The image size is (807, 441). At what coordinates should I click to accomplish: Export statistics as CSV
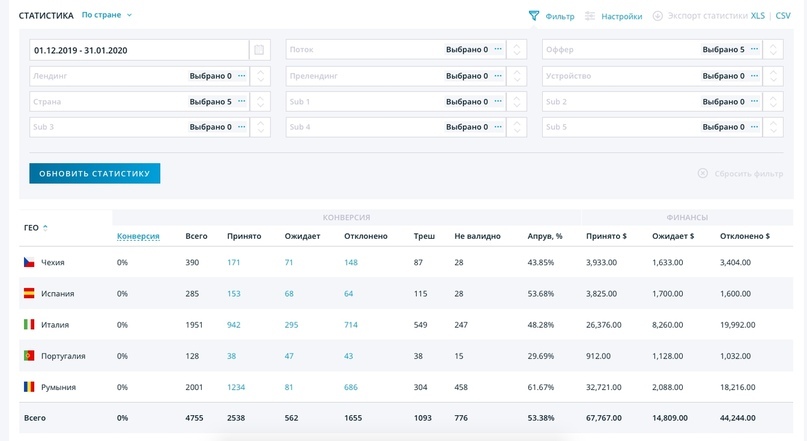click(x=783, y=16)
